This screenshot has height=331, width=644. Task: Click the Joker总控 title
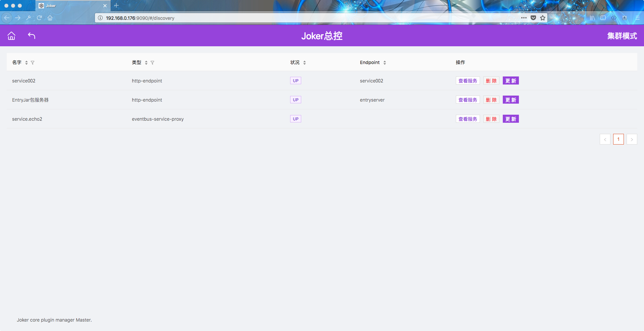[x=322, y=36]
